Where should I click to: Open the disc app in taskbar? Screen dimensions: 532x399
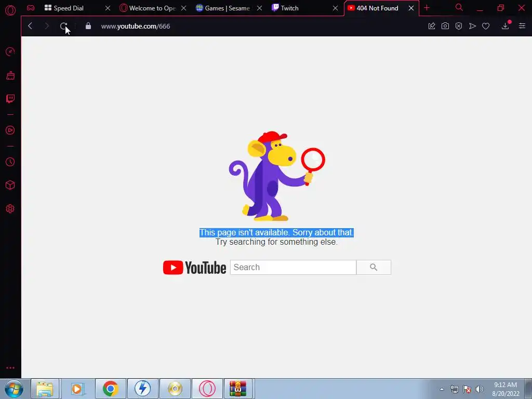click(175, 389)
